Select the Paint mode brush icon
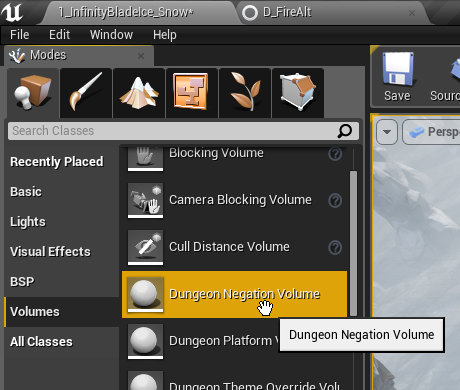Image resolution: width=460 pixels, height=390 pixels. pyautogui.click(x=86, y=93)
